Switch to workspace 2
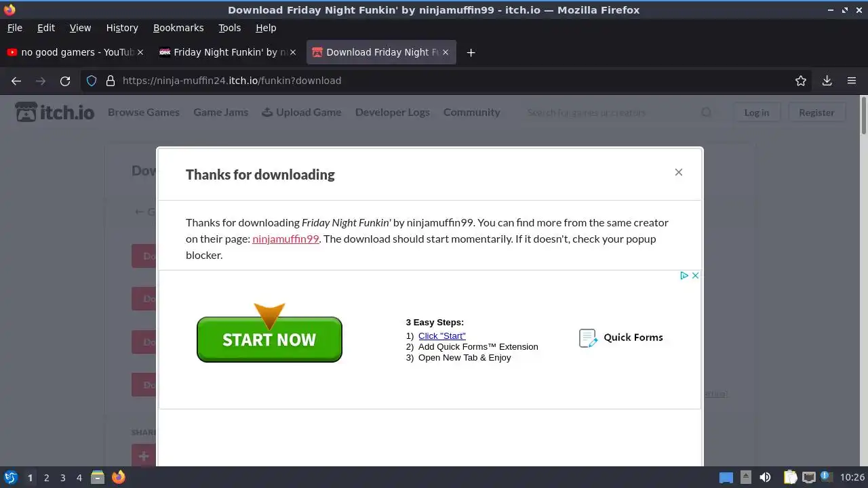This screenshot has height=488, width=868. [x=46, y=478]
